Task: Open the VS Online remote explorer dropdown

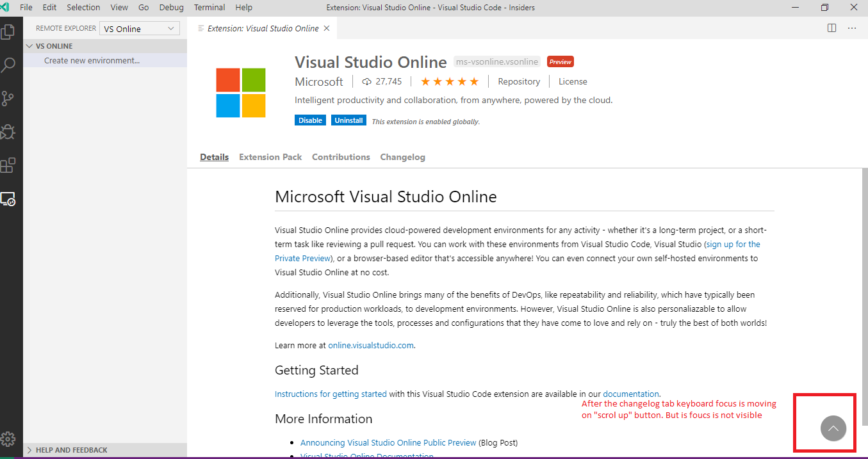Action: tap(140, 29)
